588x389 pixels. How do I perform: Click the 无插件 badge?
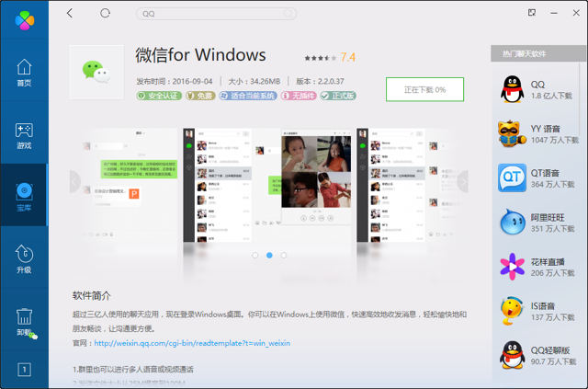(299, 96)
